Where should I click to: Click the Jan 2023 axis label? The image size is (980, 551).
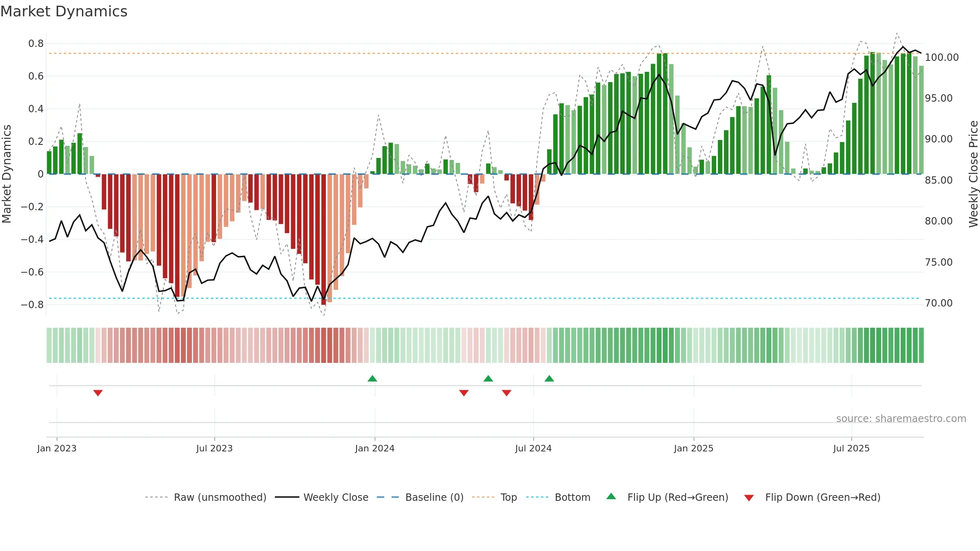pyautogui.click(x=57, y=448)
